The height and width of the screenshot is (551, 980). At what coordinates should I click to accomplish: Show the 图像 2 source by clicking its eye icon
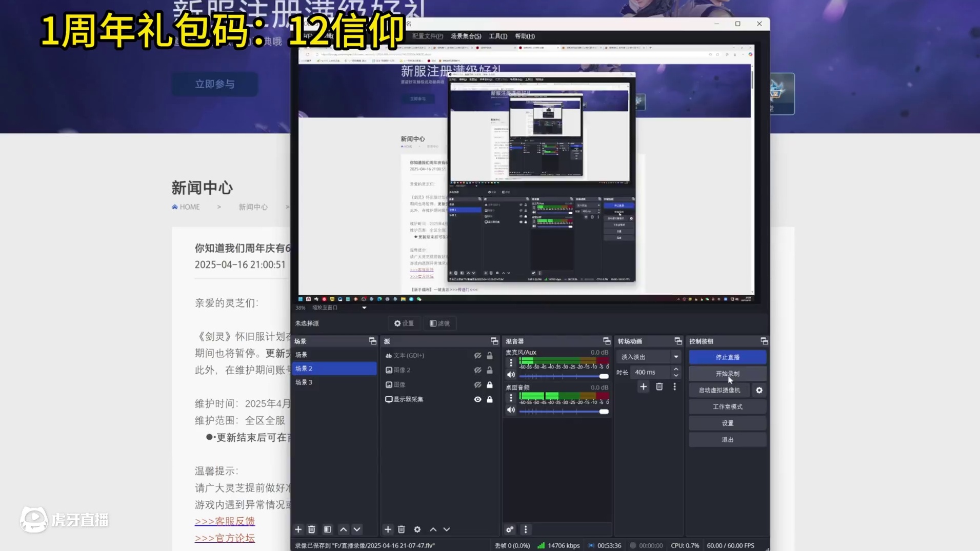477,370
